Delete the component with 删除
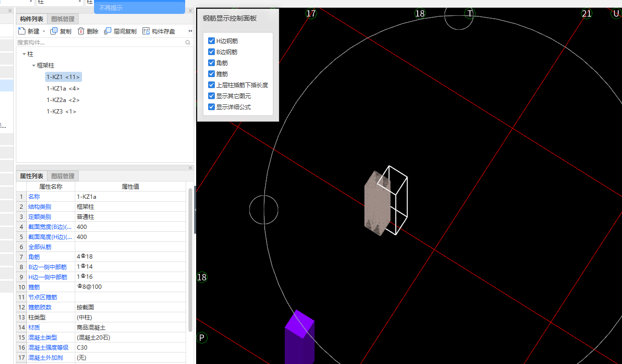622x364 pixels. tap(88, 31)
